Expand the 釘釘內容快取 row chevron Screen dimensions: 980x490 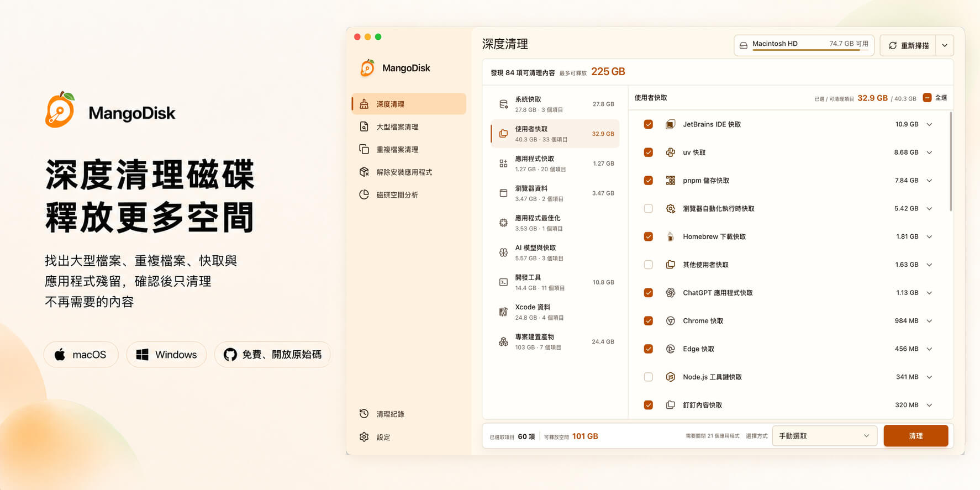(929, 405)
